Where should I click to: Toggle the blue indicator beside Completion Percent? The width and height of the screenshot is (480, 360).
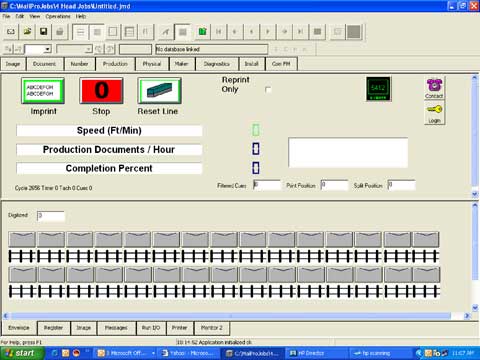[x=256, y=168]
